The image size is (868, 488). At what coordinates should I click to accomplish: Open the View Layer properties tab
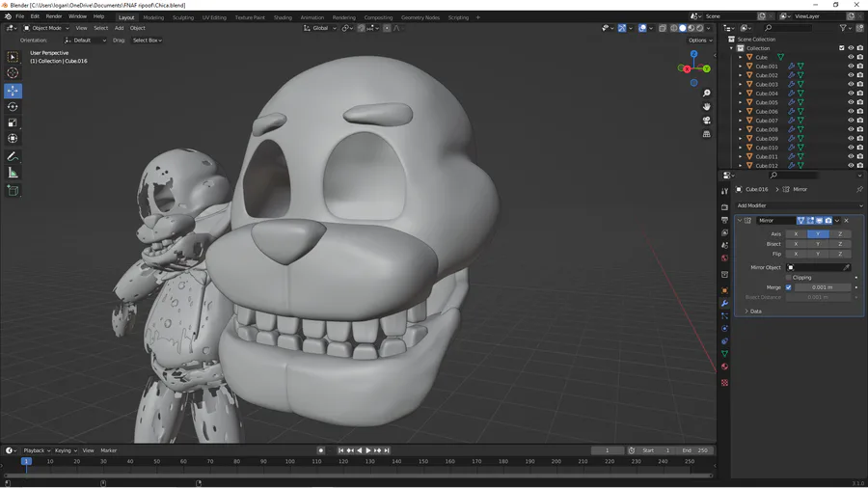pyautogui.click(x=724, y=232)
